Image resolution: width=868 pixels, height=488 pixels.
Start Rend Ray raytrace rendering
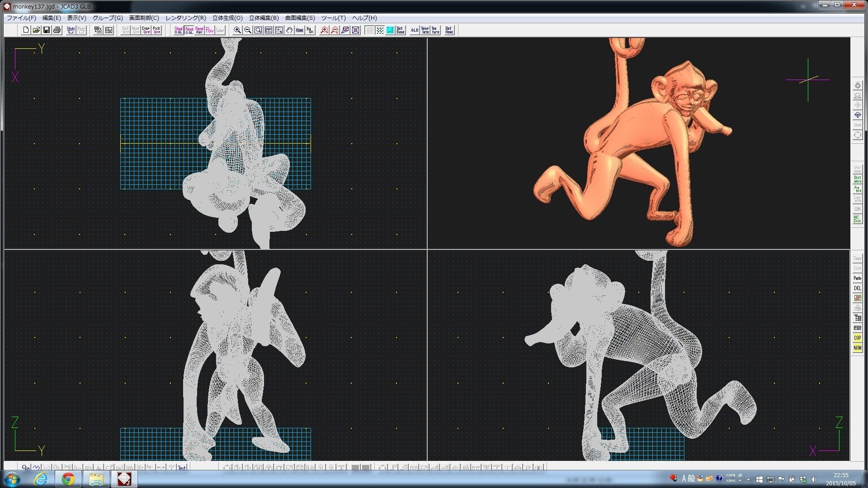pyautogui.click(x=199, y=30)
